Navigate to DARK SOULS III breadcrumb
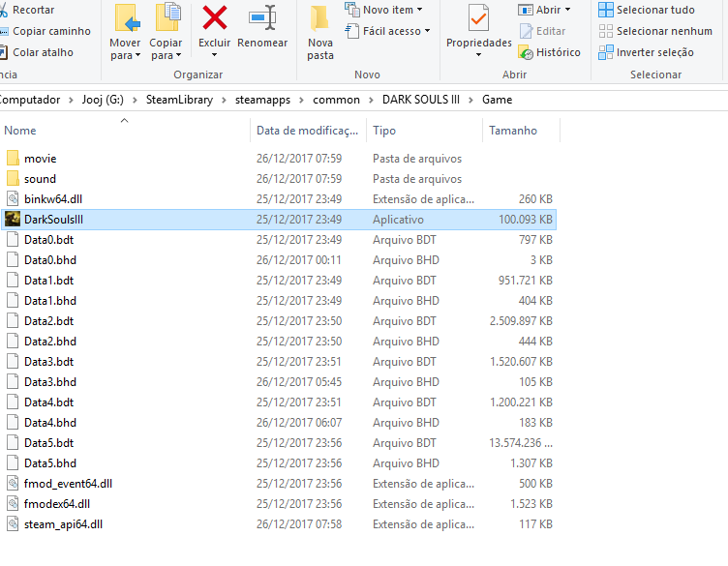Viewport: 728px width, 566px height. (x=421, y=100)
